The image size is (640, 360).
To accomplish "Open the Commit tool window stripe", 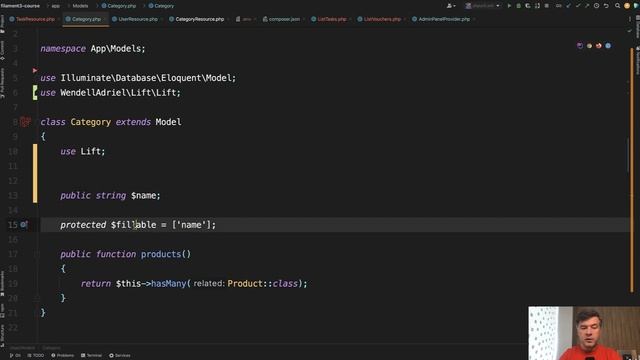I will [x=2, y=51].
